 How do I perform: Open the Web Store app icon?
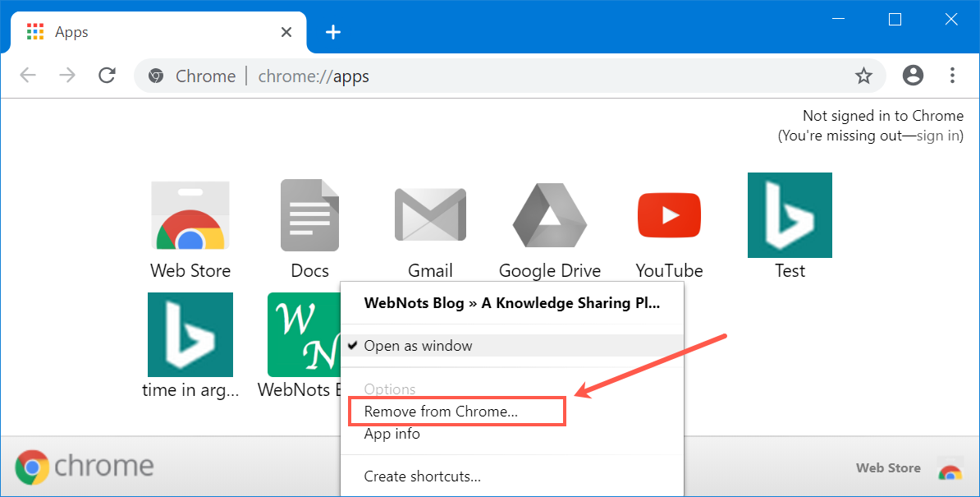190,215
